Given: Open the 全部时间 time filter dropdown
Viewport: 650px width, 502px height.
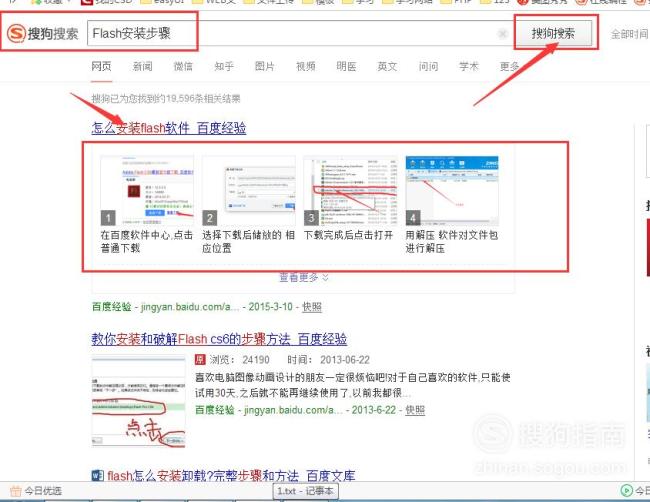Looking at the screenshot, I should (630, 34).
